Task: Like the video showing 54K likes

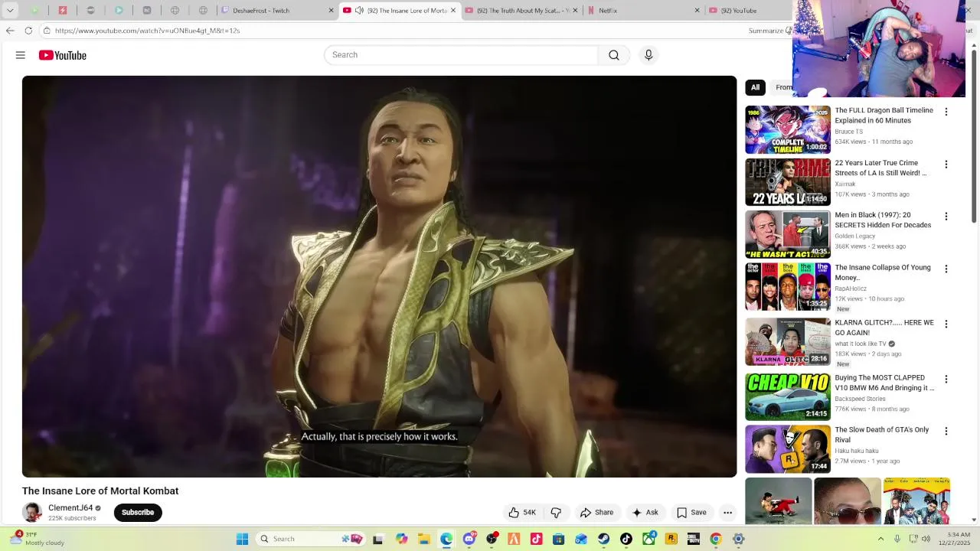Action: coord(522,513)
